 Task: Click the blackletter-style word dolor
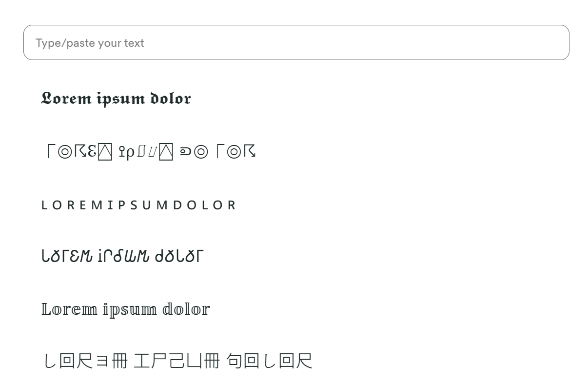(170, 99)
